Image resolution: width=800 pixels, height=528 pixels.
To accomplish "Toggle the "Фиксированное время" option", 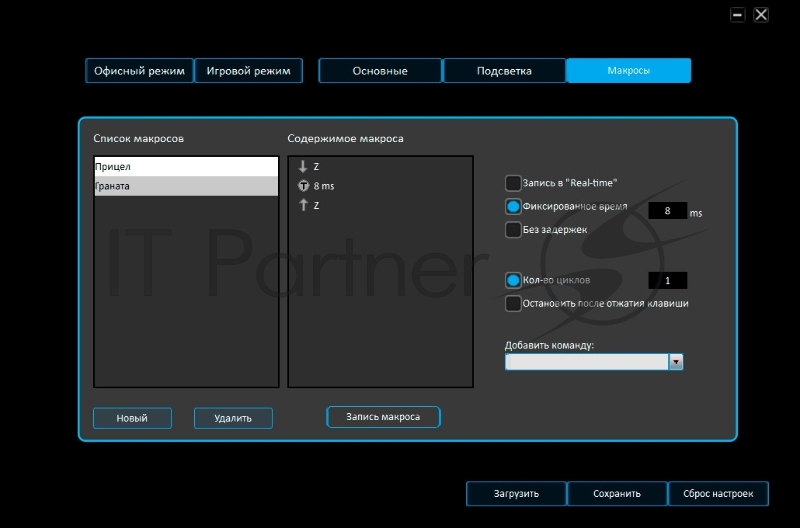I will 513,207.
